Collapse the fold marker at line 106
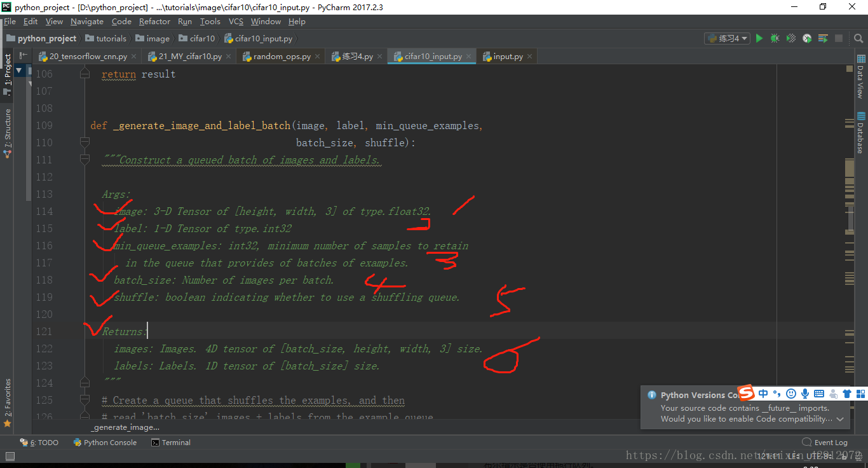 (x=84, y=74)
